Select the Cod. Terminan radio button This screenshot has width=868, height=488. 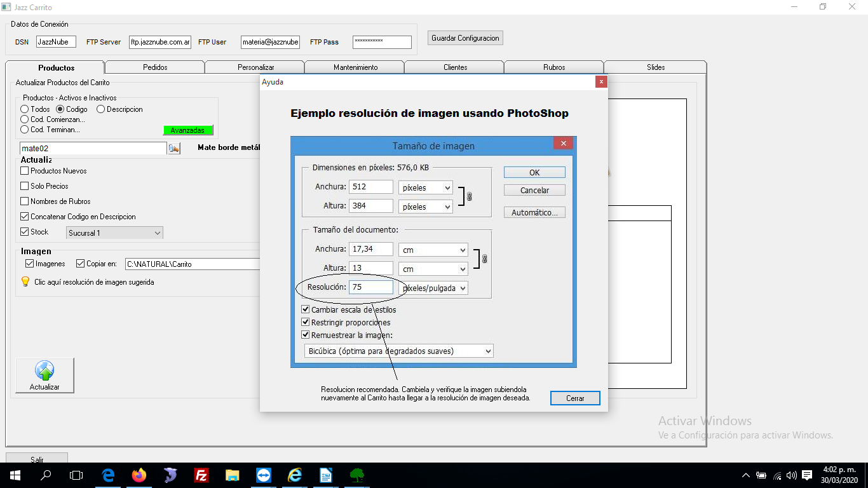pyautogui.click(x=25, y=130)
